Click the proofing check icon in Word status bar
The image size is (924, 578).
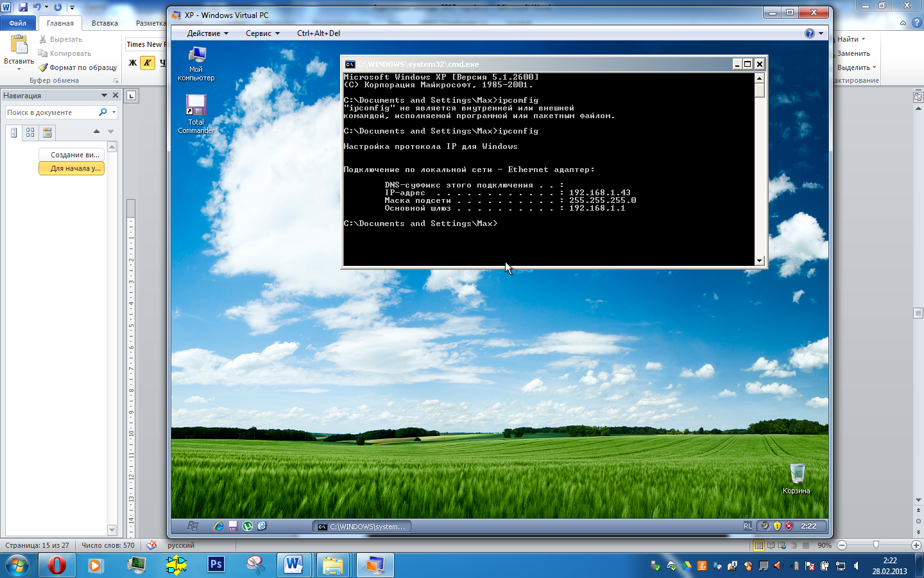click(x=151, y=545)
